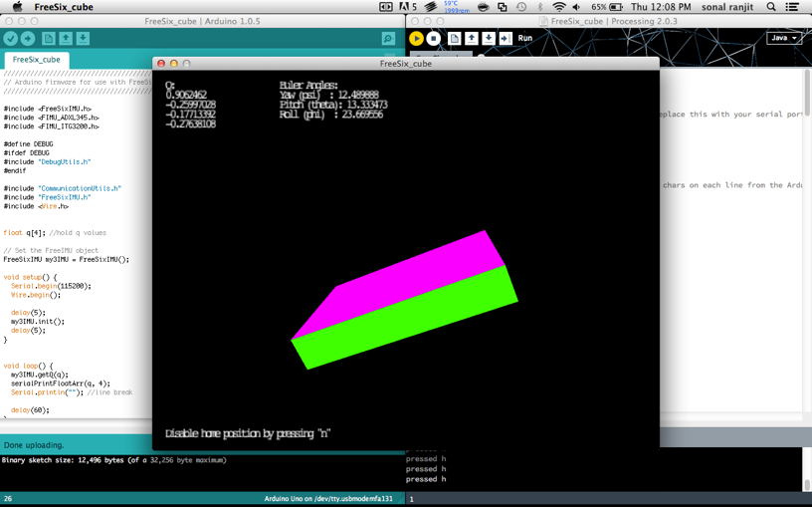Click the Arduino Verify checkmark button

pos(11,39)
